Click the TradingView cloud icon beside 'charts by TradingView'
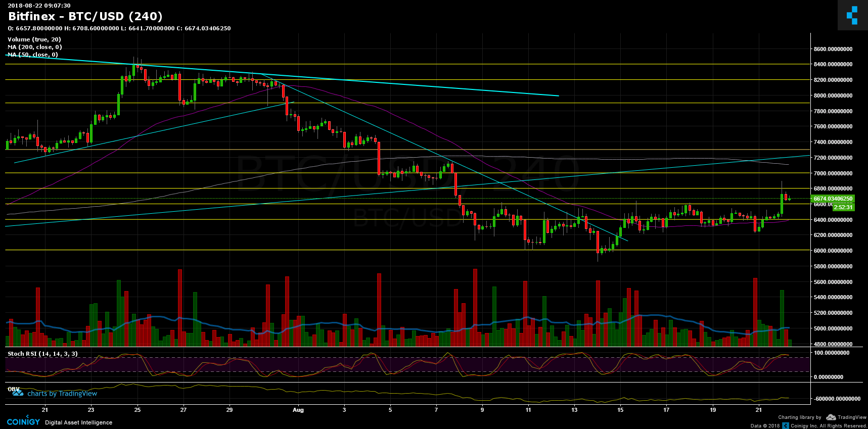The width and height of the screenshot is (868, 429). tap(18, 393)
